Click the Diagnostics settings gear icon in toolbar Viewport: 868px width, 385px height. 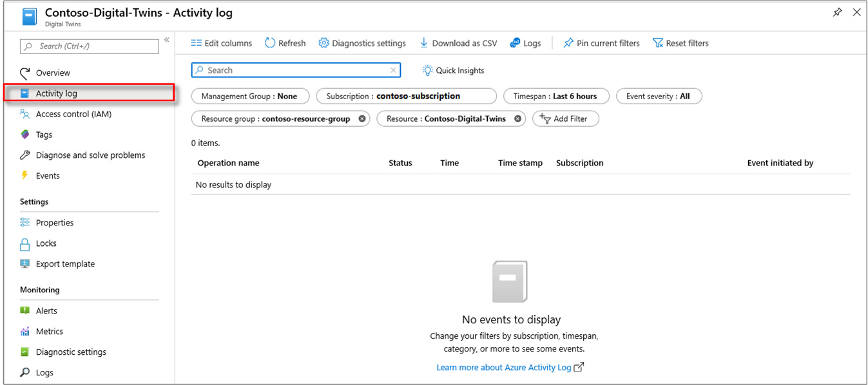point(324,43)
